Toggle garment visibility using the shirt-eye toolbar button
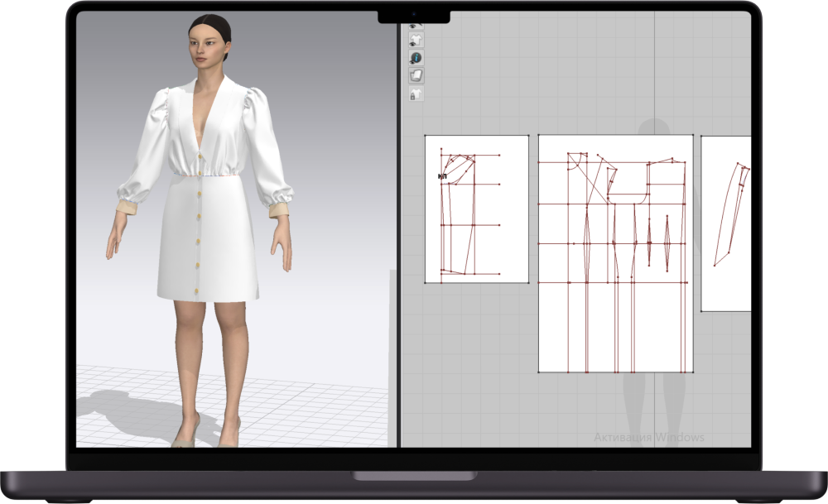Viewport: 828px width, 504px height. tap(416, 39)
